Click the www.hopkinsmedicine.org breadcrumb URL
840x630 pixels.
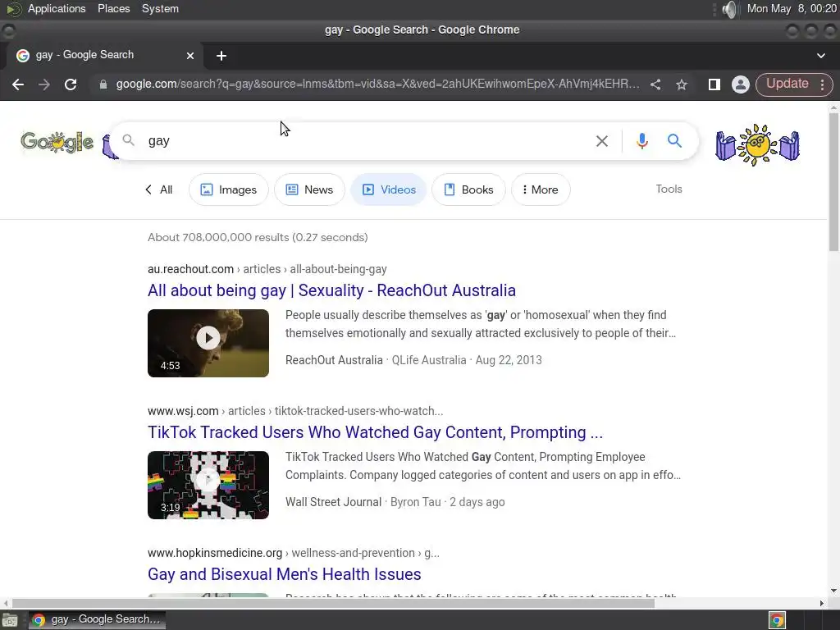click(294, 553)
